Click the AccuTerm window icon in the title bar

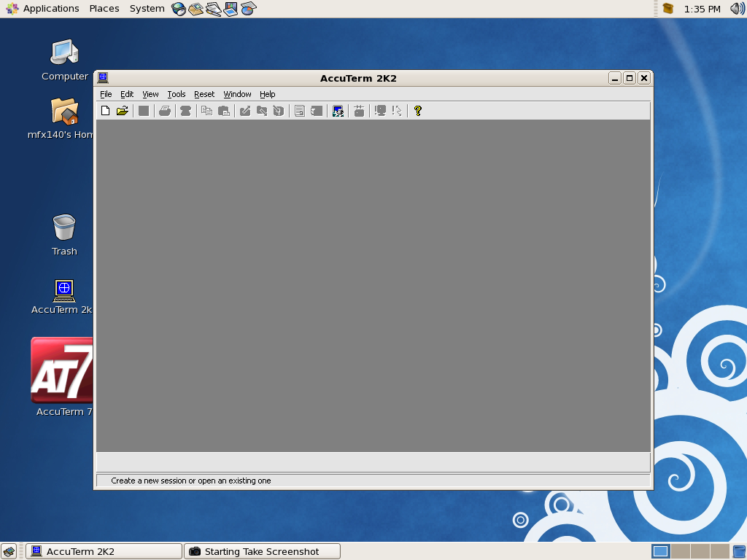click(103, 77)
